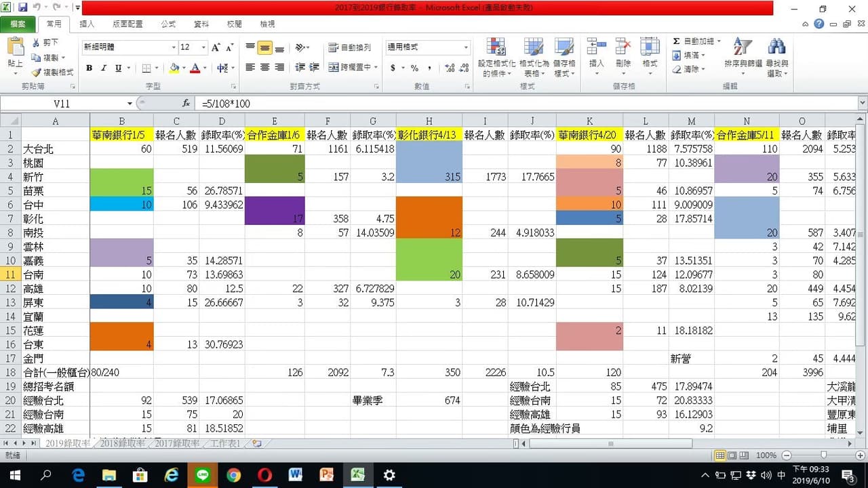868x488 pixels.
Task: Increase decimal places
Action: click(450, 68)
